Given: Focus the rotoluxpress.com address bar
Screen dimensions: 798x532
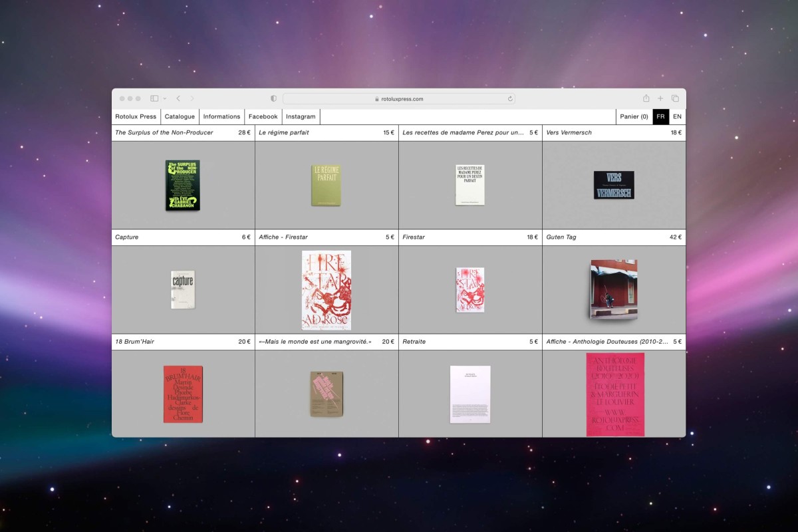Looking at the screenshot, I should point(399,98).
